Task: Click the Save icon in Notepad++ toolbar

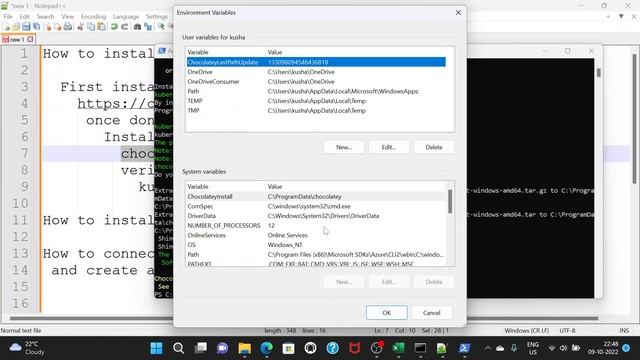Action: tap(26, 27)
